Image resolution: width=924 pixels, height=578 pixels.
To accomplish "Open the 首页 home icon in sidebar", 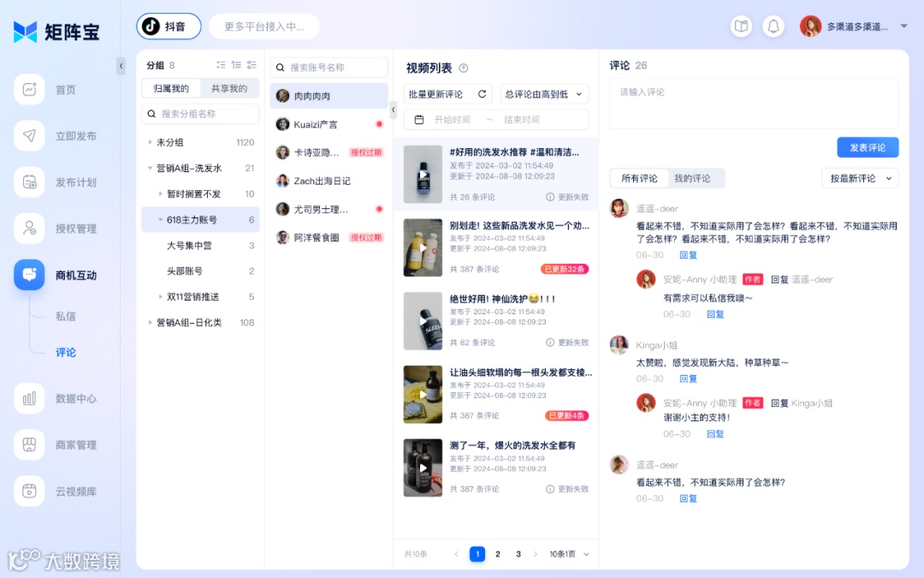I will click(x=29, y=88).
